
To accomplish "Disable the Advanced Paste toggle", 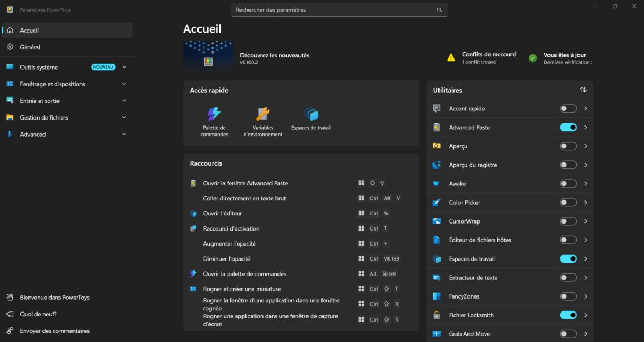I will [568, 128].
